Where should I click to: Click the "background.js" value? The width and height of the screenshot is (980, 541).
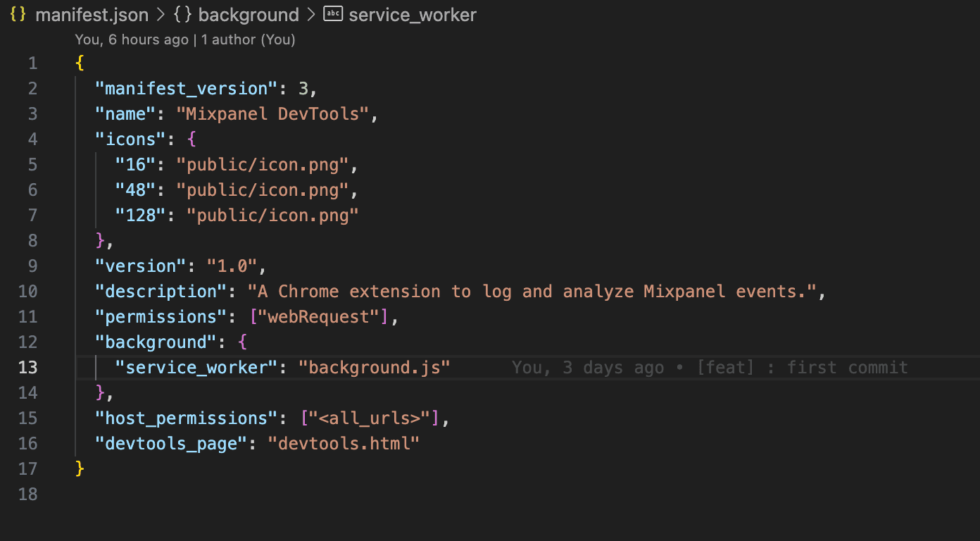(x=375, y=368)
